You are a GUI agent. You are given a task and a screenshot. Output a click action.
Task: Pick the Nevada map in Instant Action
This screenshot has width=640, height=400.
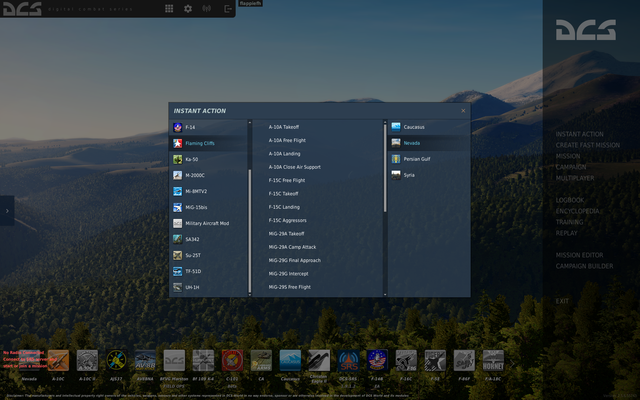pyautogui.click(x=429, y=143)
